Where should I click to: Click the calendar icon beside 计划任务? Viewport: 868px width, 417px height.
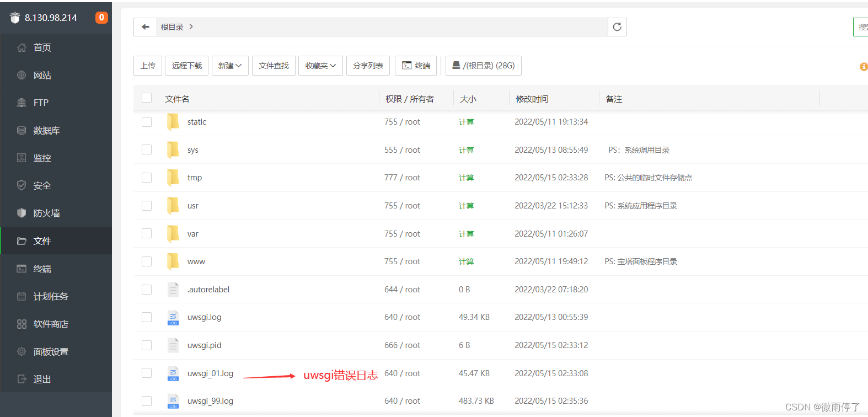[22, 296]
